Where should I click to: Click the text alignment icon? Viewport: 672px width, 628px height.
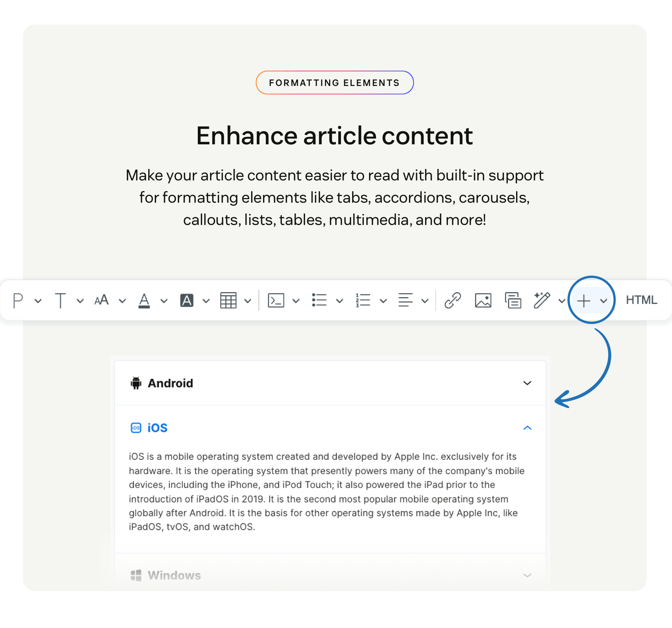click(x=406, y=300)
